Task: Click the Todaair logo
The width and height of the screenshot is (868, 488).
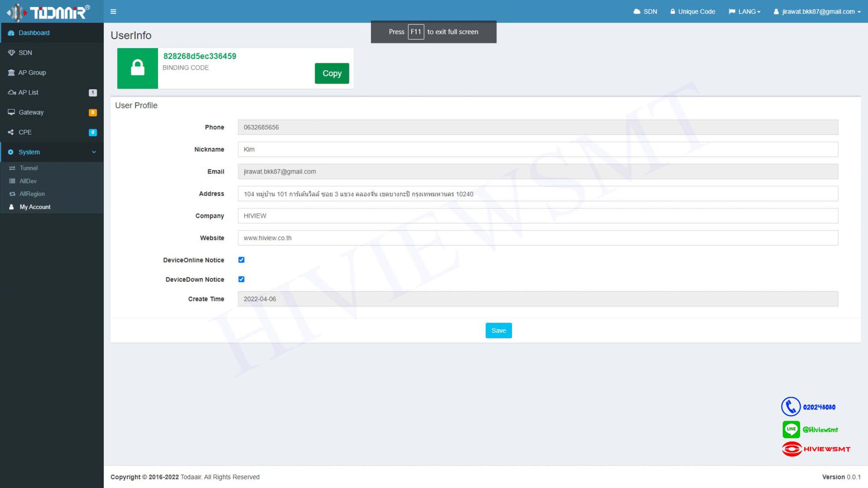Action: (x=49, y=12)
